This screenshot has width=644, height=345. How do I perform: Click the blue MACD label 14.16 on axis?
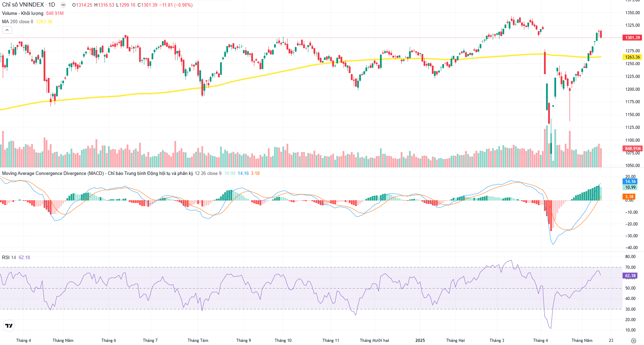[630, 181]
